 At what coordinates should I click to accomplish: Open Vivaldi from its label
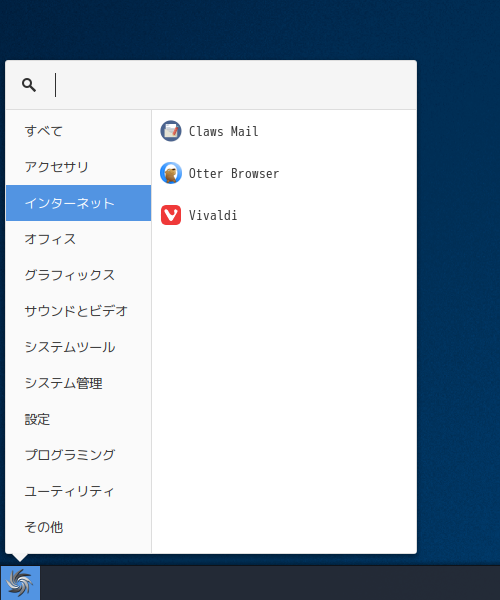[x=213, y=215]
